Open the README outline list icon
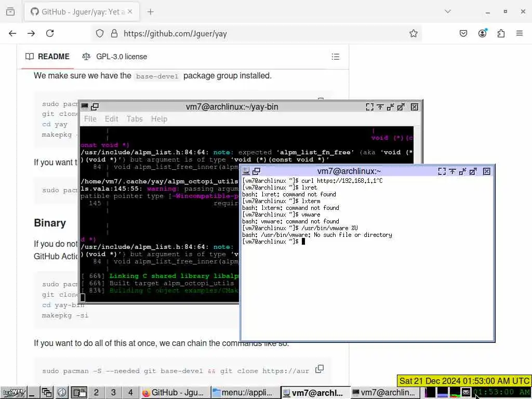This screenshot has width=532, height=399. (335, 57)
